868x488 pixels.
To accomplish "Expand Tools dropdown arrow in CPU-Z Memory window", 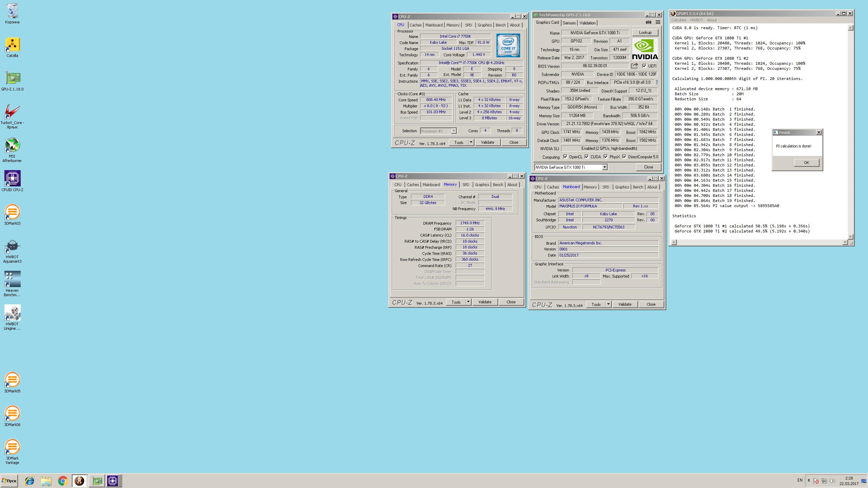I will (x=468, y=302).
